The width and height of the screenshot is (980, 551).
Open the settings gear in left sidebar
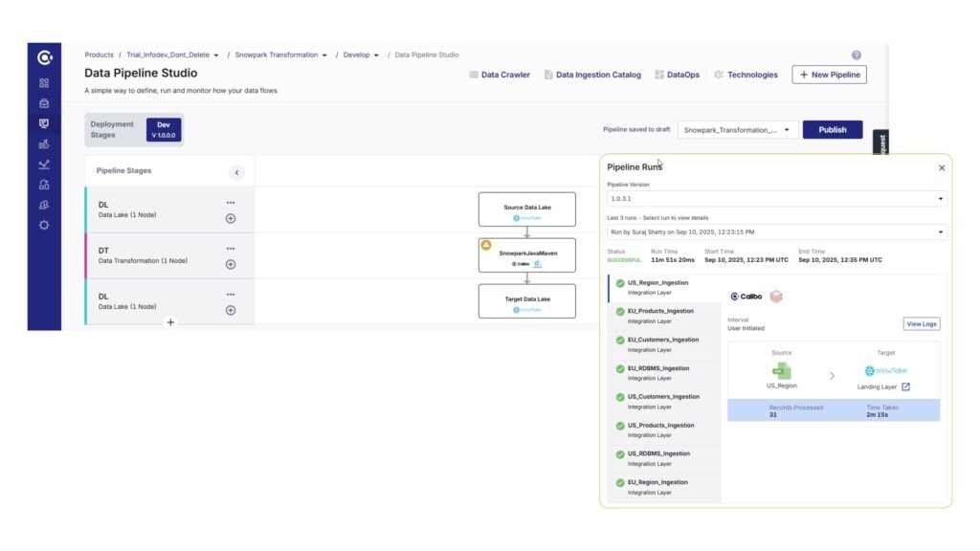tap(44, 226)
